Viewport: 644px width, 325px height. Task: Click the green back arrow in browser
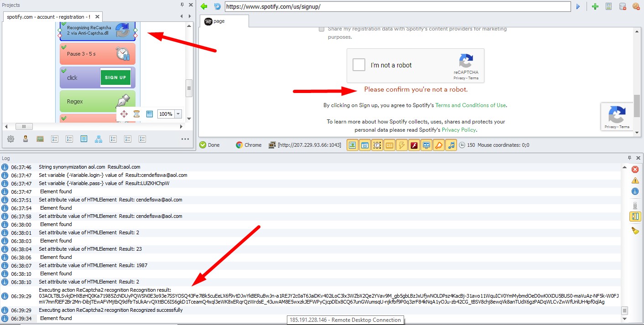(204, 6)
